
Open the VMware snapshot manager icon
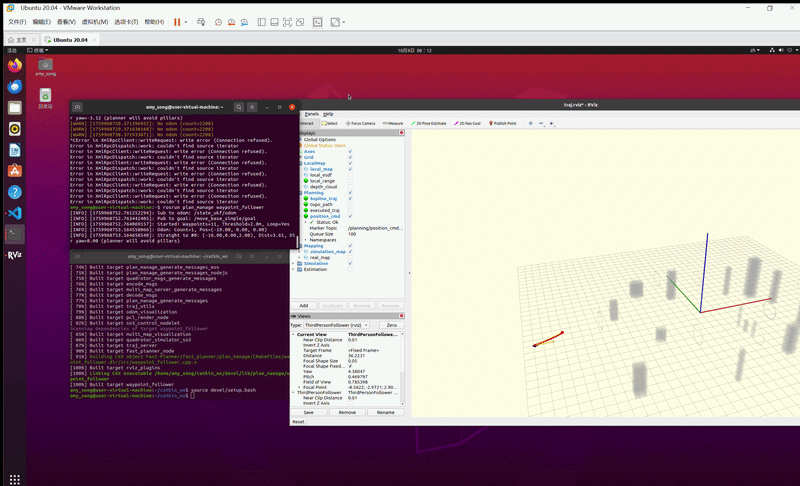coord(244,22)
